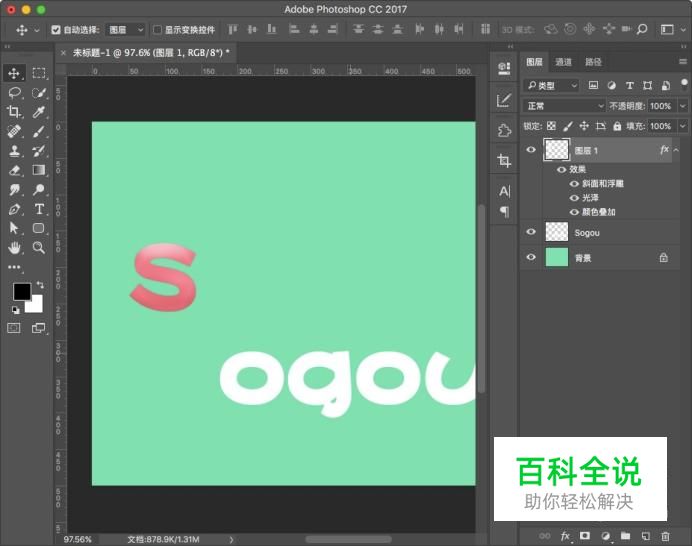Add a layer mask
Image resolution: width=692 pixels, height=546 pixels.
tap(585, 536)
